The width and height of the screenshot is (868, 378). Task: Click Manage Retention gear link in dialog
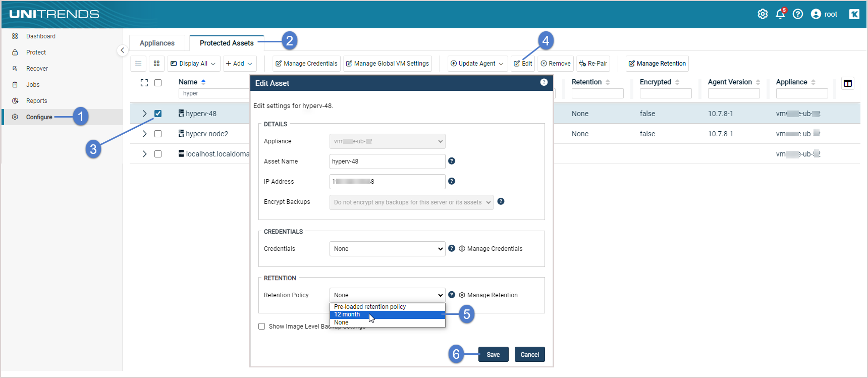(x=488, y=295)
